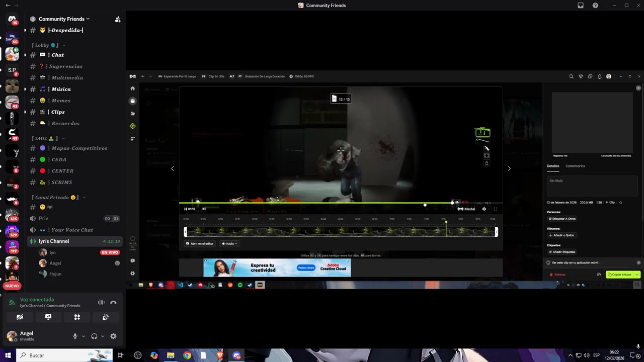Click Añadir Etiquetas button
Screen dimensions: 644x362
[x=562, y=252]
